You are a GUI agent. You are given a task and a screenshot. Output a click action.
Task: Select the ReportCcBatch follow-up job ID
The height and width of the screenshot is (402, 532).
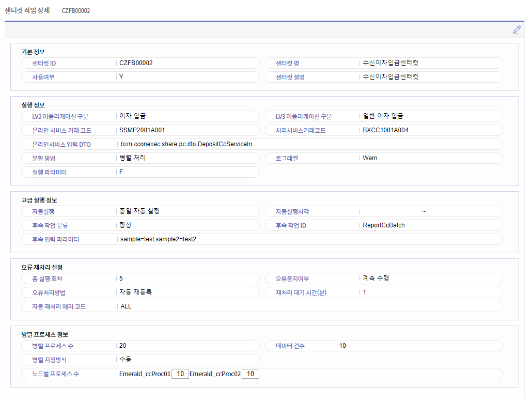coord(384,225)
